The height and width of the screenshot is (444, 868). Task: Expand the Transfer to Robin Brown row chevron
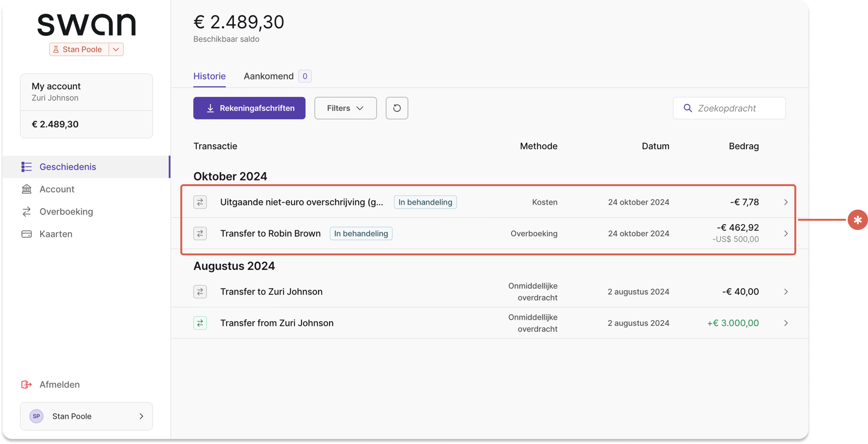[786, 233]
